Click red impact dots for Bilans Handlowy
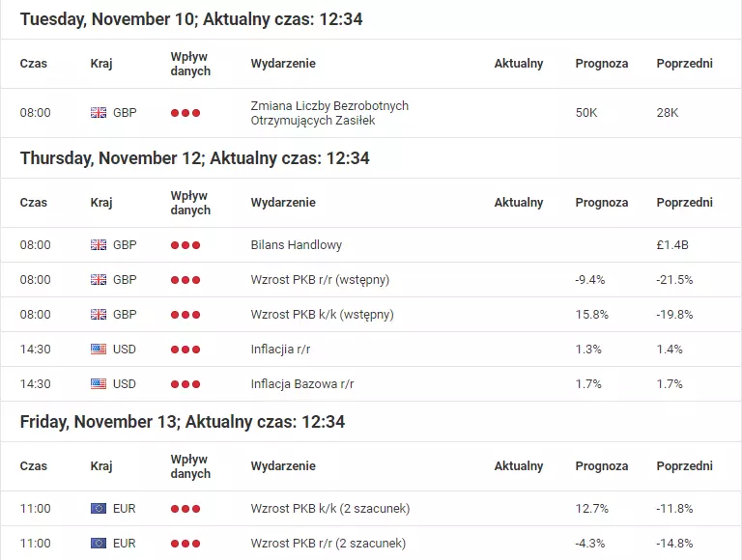This screenshot has width=742, height=560. (185, 245)
